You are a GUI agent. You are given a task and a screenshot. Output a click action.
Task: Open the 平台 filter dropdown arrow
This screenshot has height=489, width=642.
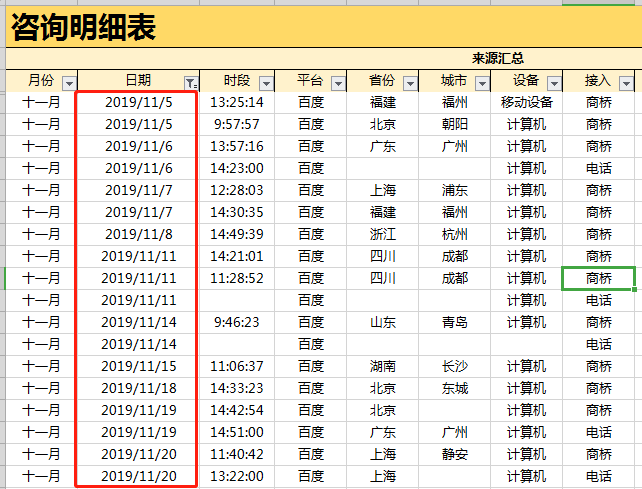pyautogui.click(x=338, y=83)
